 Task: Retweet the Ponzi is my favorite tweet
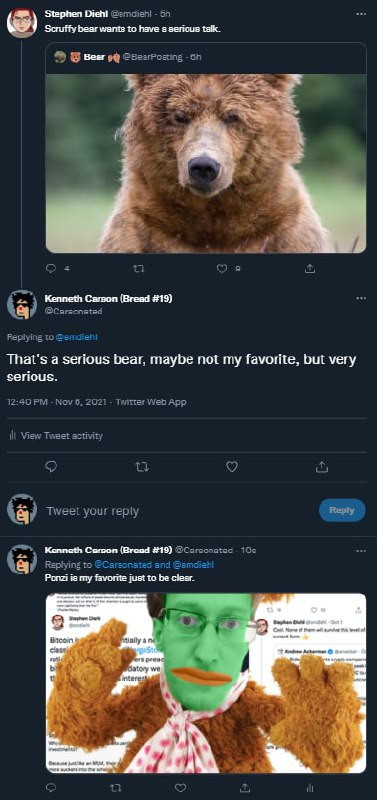[x=116, y=788]
